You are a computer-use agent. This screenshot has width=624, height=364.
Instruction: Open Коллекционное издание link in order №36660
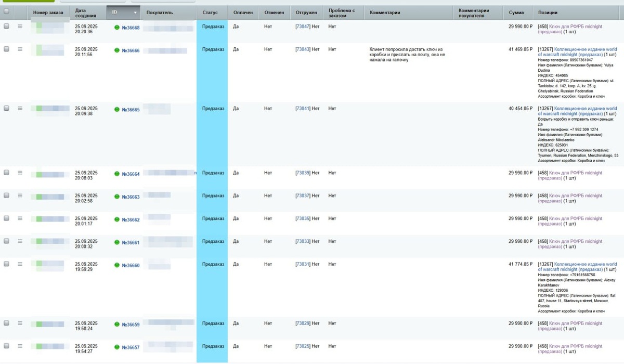(578, 267)
